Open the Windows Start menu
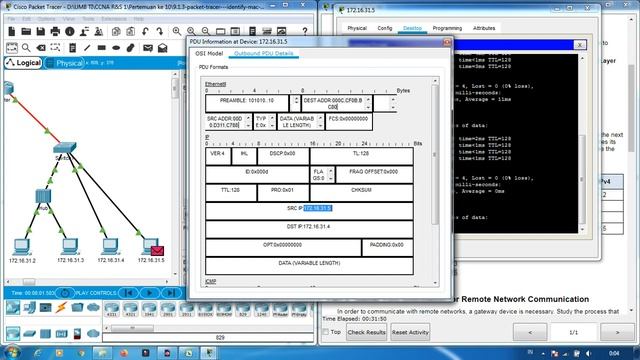Image resolution: width=640 pixels, height=360 pixels. coord(12,352)
